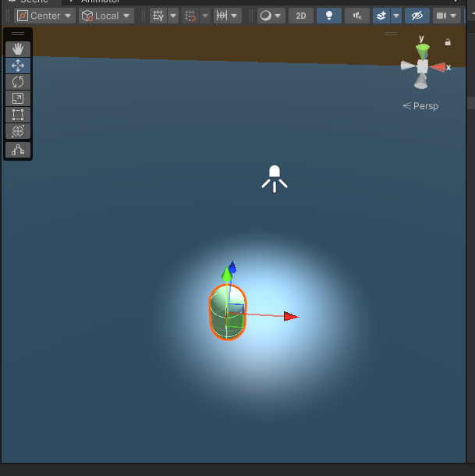Viewport: 475px width, 476px height.
Task: Select the combined Transform tool
Action: pos(18,131)
